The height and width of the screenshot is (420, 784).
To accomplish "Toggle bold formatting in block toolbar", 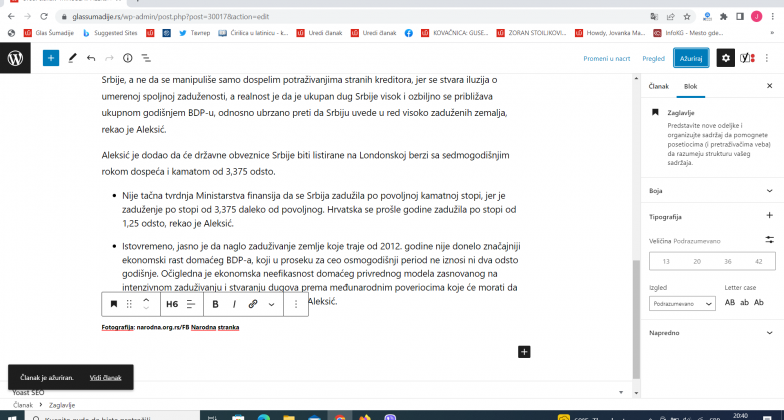I will pyautogui.click(x=216, y=303).
